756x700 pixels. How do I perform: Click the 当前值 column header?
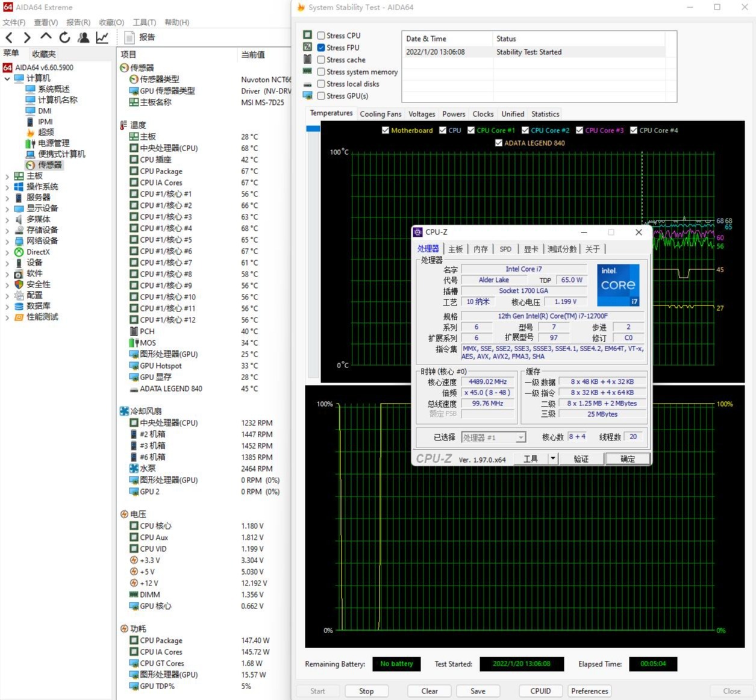[253, 54]
